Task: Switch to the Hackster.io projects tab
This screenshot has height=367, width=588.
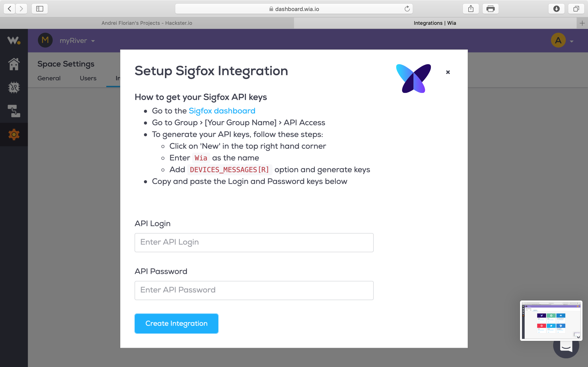Action: [x=147, y=23]
